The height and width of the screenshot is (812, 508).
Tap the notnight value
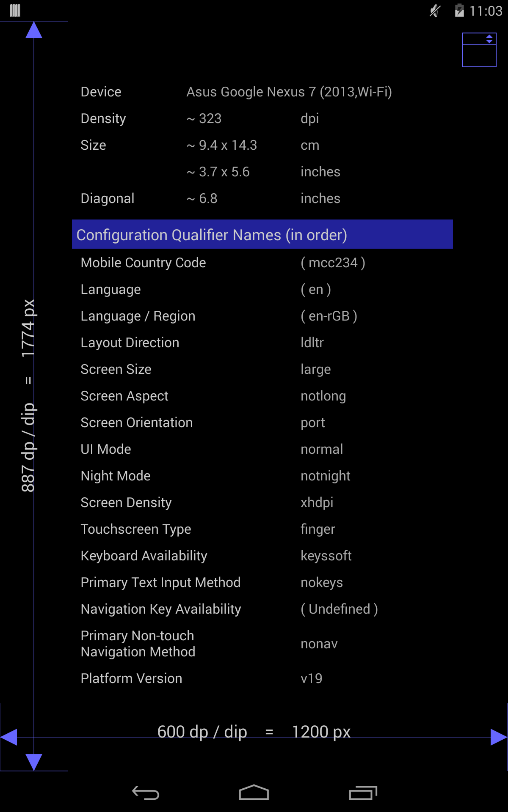click(326, 476)
